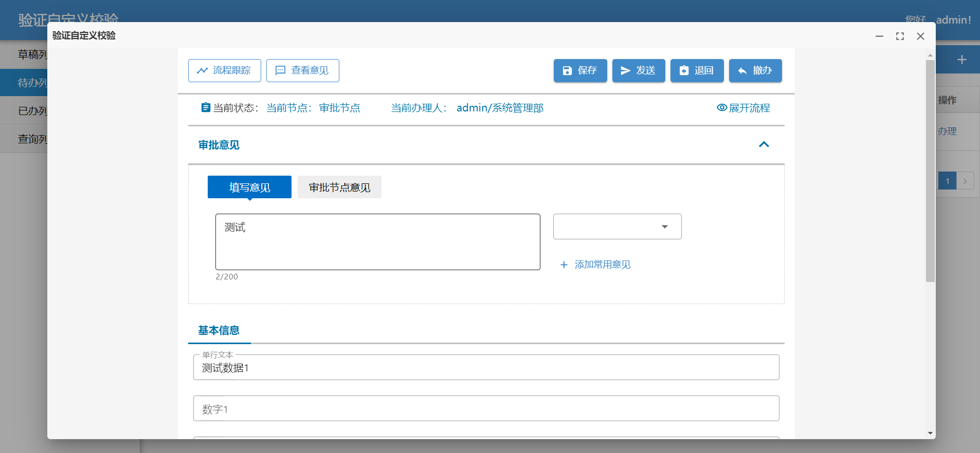Send the form with 发送
980x453 pixels.
[639, 70]
